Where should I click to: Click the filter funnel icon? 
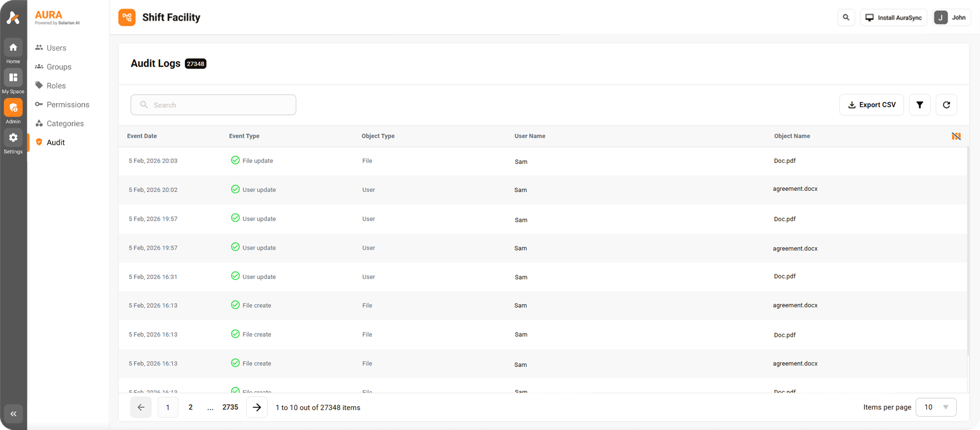click(919, 105)
